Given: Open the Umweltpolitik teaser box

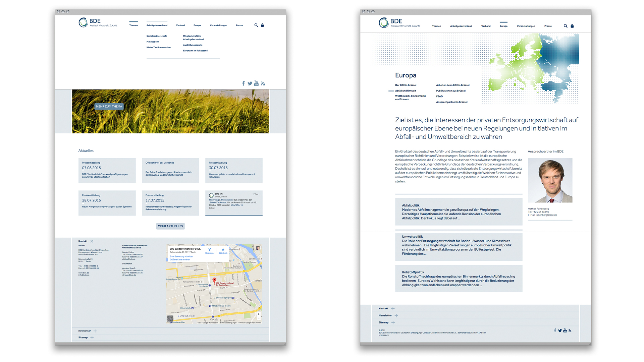Looking at the screenshot, I should (x=459, y=247).
